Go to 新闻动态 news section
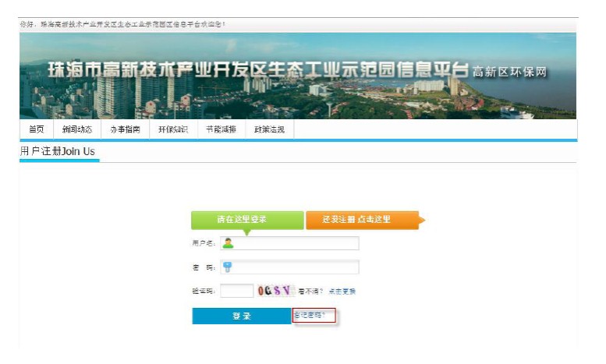Screen dimensions: 606x364 (77, 130)
